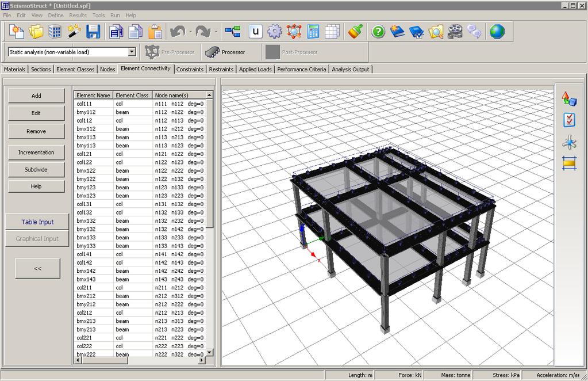
Task: Click the magnifier over folder icon
Action: (x=436, y=32)
